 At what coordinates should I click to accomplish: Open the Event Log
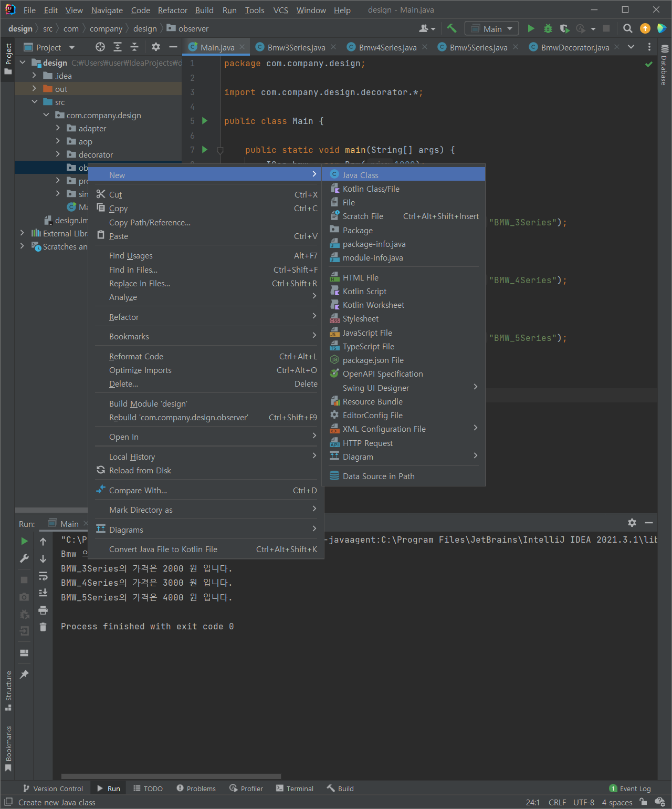pyautogui.click(x=630, y=789)
